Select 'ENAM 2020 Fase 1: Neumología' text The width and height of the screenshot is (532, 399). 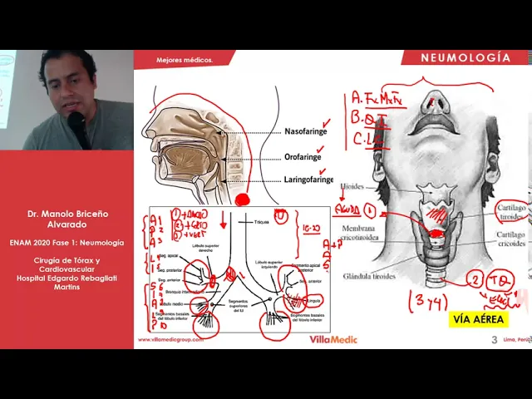coord(66,243)
